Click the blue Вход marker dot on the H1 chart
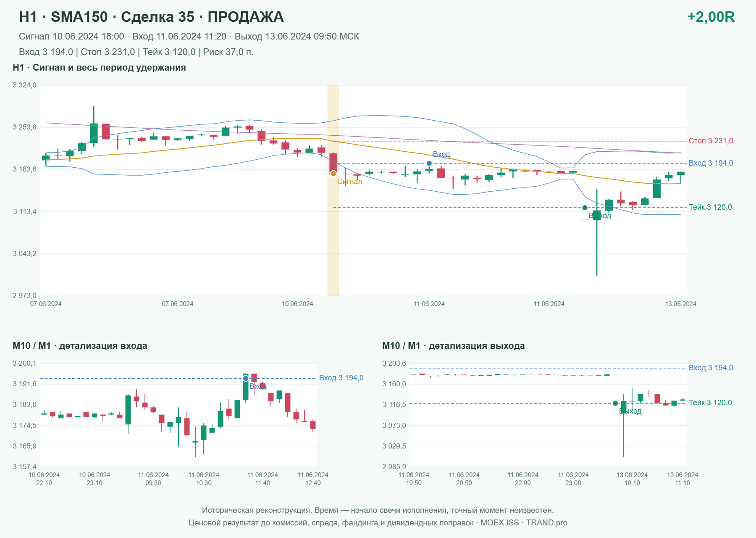Image resolution: width=756 pixels, height=538 pixels. (x=429, y=163)
